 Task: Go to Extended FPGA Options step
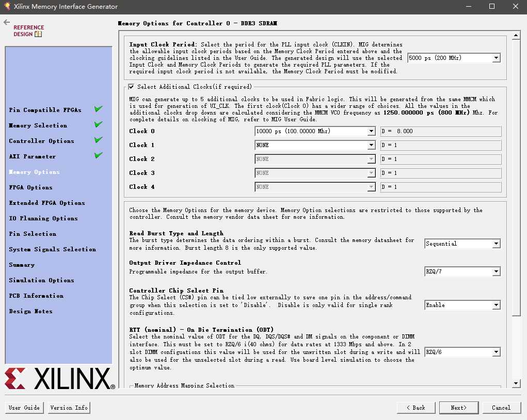tap(47, 203)
